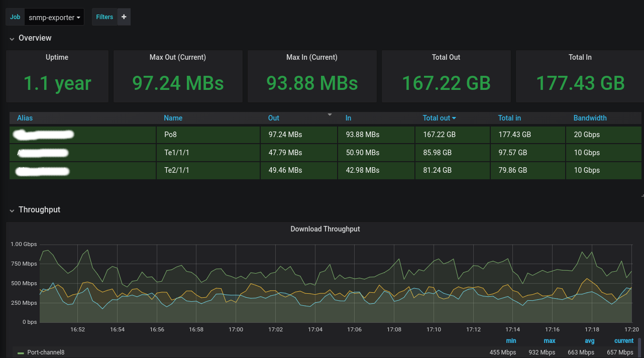The image size is (644, 358).
Task: Click the plus icon to add a filter
Action: tap(124, 17)
